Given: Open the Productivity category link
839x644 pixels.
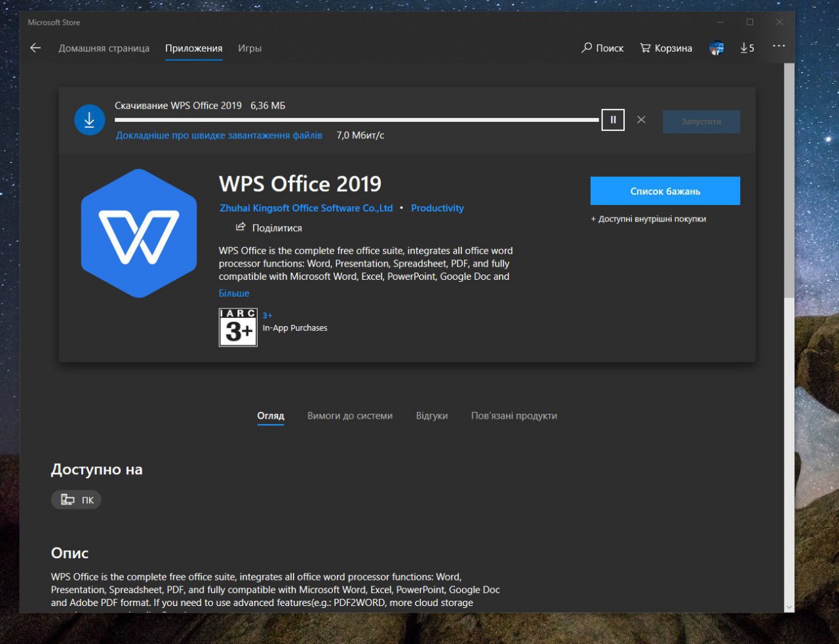Looking at the screenshot, I should [437, 208].
